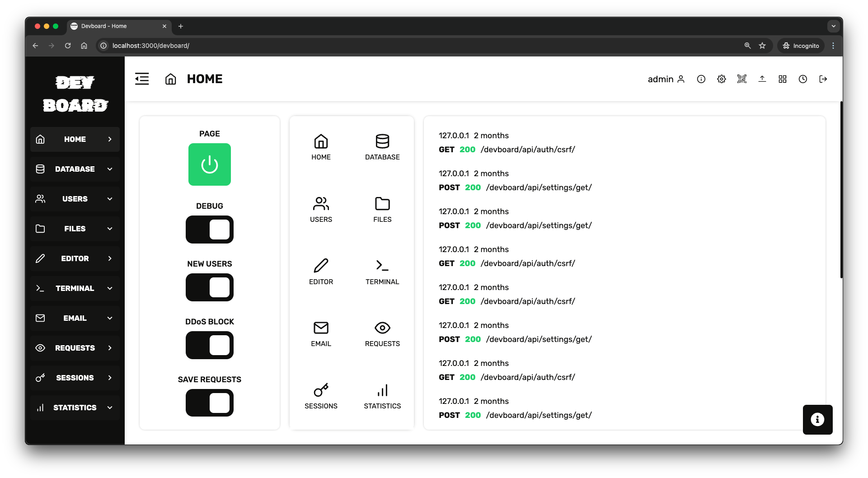Screen dimensions: 868x478
Task: Click the page vertical scrollbar
Action: 841,190
